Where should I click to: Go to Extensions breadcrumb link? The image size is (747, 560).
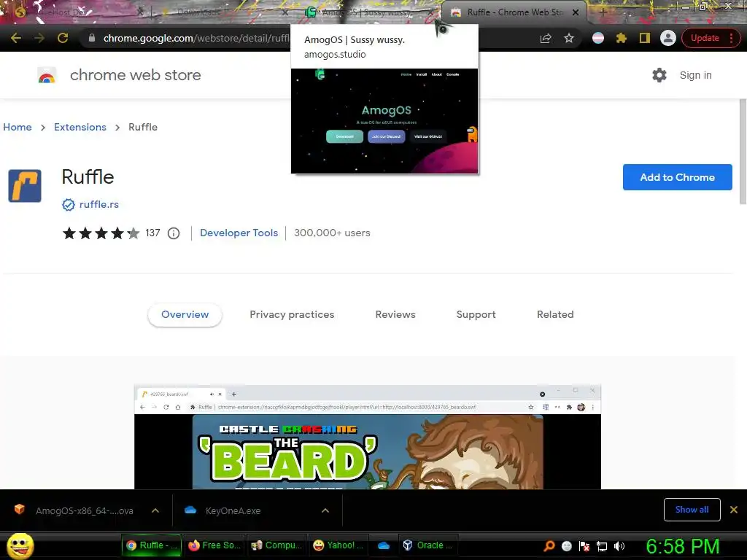pyautogui.click(x=80, y=127)
